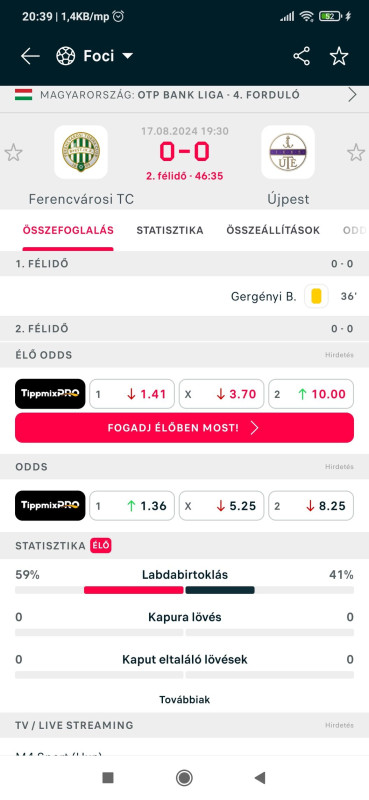Open Újpest team crest
This screenshot has width=369, height=800.
pyautogui.click(x=288, y=152)
